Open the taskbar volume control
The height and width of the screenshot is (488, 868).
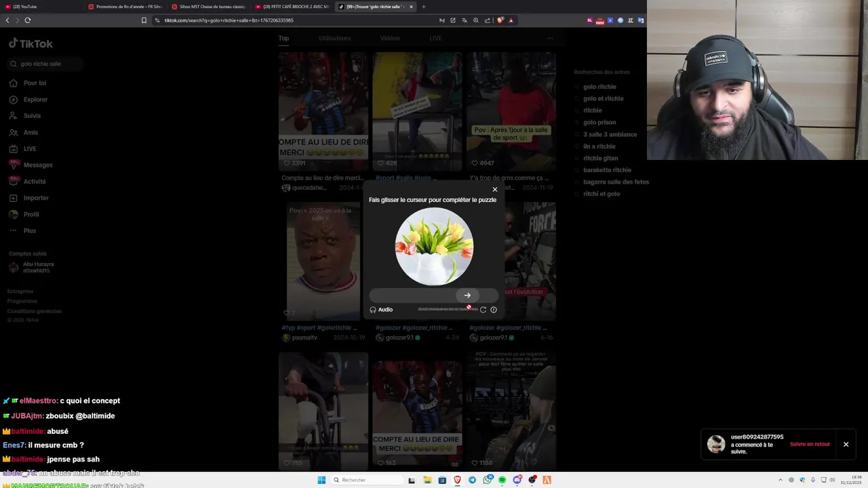click(833, 480)
